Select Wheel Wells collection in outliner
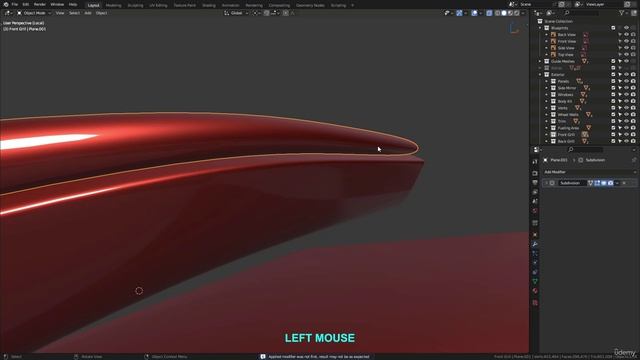 click(568, 115)
